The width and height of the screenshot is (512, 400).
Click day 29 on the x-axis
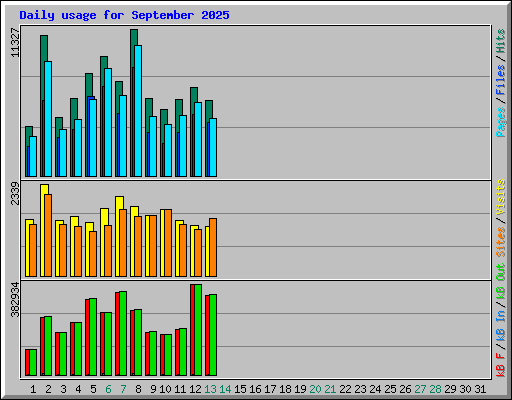450,389
